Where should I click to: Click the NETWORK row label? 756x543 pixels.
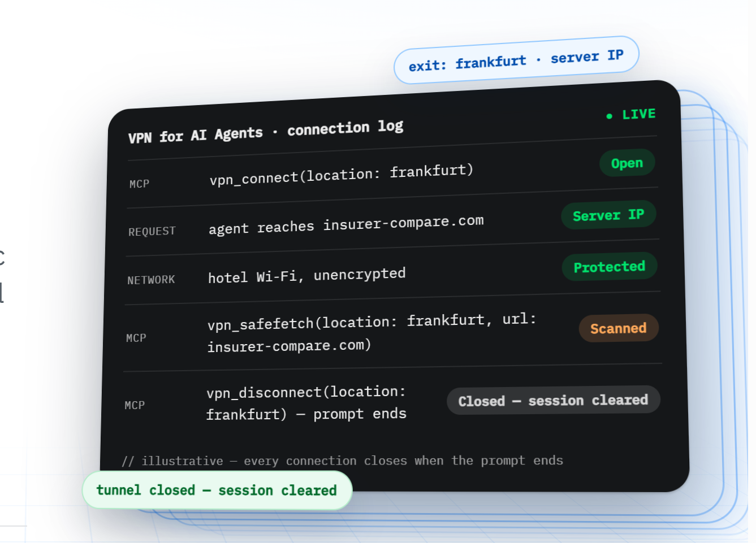click(151, 280)
